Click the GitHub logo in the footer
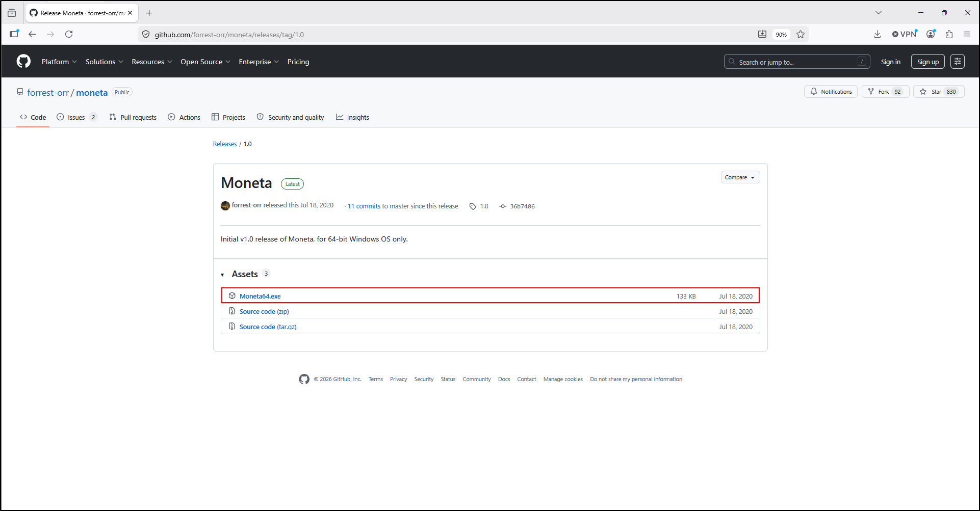 [x=304, y=379]
